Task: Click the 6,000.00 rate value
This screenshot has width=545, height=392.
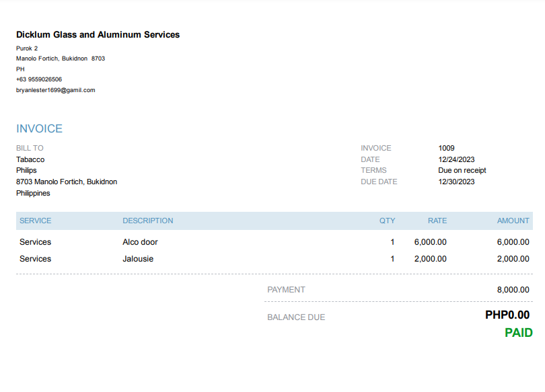Action: pos(430,242)
